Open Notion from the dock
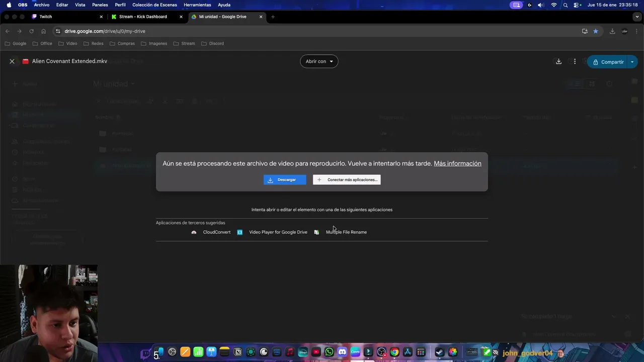 (x=237, y=352)
